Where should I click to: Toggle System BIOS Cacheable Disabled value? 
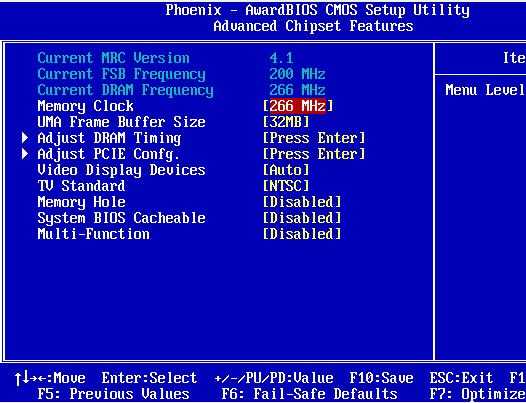click(302, 218)
